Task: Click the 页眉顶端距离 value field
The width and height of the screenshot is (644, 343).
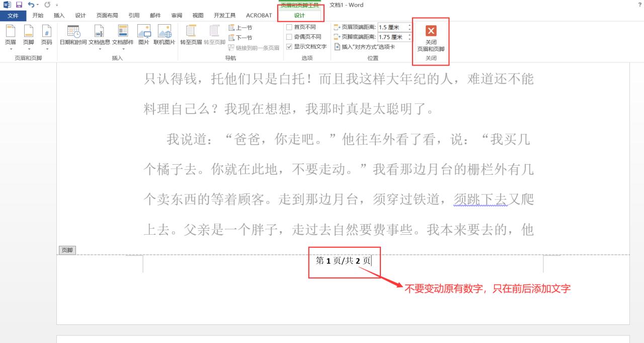Action: tap(392, 27)
